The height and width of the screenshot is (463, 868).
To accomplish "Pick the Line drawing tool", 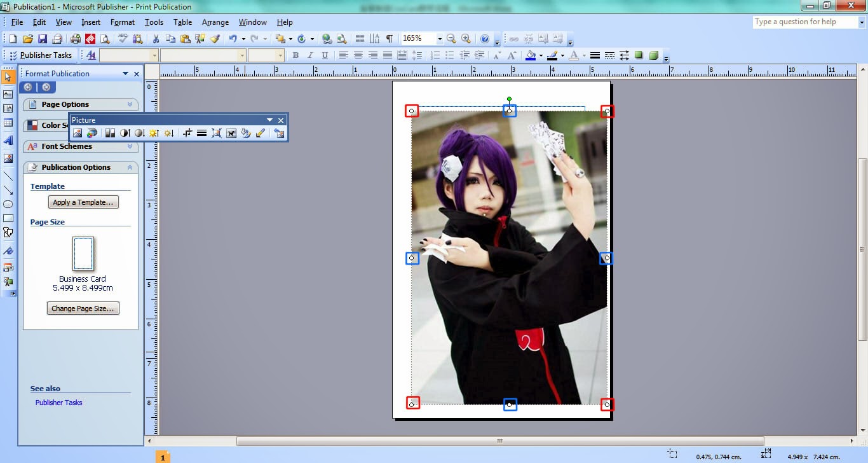I will [x=8, y=176].
